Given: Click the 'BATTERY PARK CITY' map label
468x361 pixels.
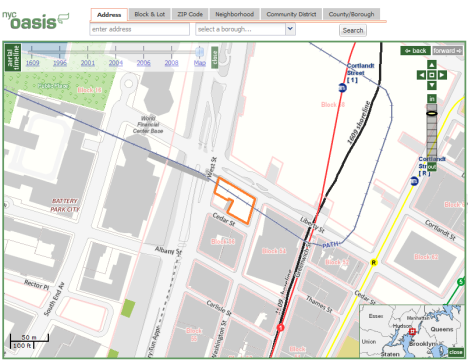Looking at the screenshot, I should pyautogui.click(x=65, y=205).
